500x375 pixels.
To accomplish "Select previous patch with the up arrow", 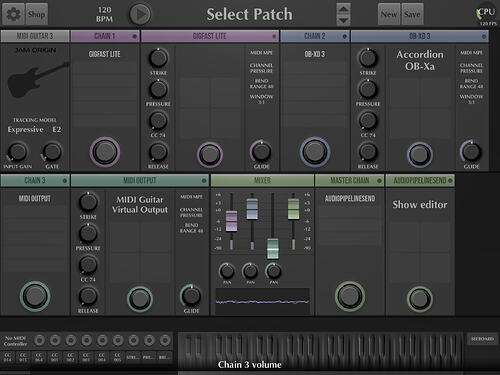I will (343, 9).
